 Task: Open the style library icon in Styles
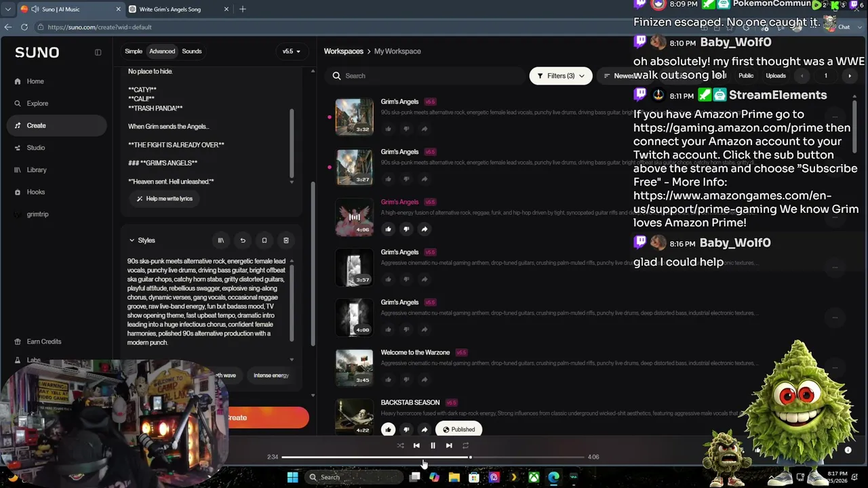pos(220,241)
